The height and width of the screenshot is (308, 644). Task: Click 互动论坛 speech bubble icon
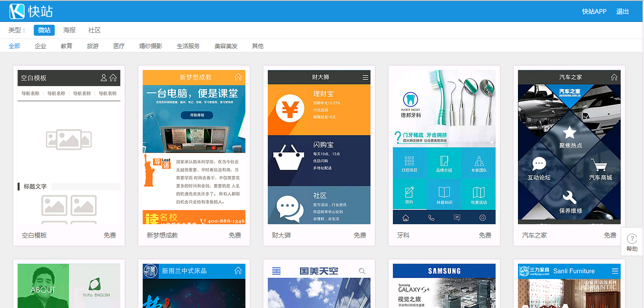click(x=539, y=164)
